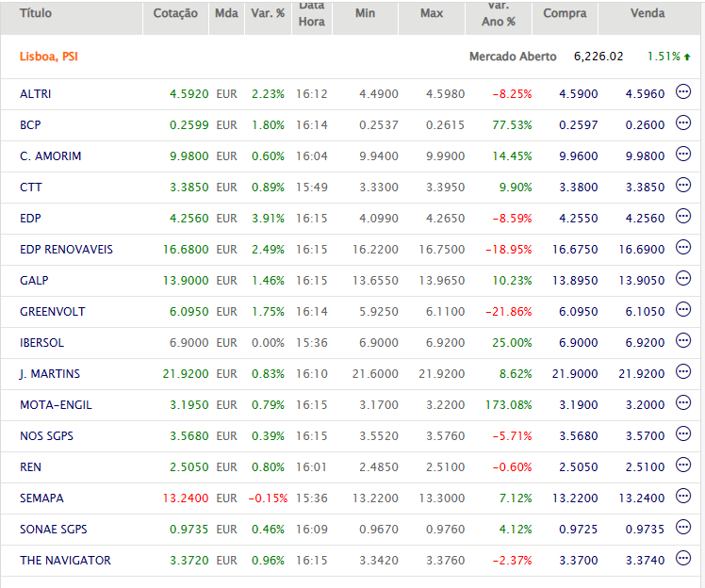Image resolution: width=705 pixels, height=588 pixels.
Task: Click the more options icon for REN
Action: click(x=683, y=465)
